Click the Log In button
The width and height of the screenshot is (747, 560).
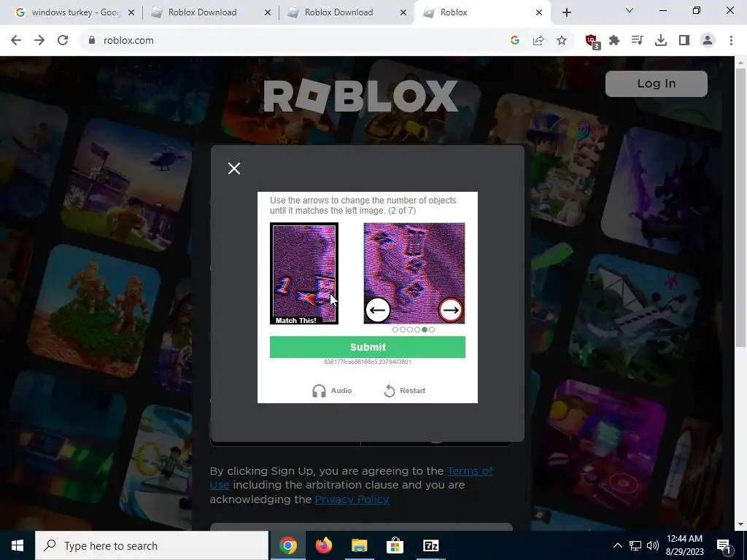[x=656, y=83]
